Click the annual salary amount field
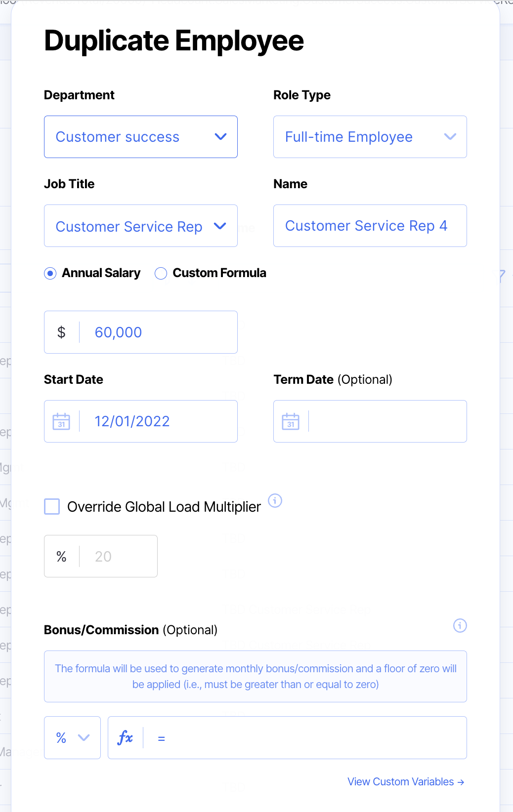The image size is (513, 812). pyautogui.click(x=158, y=332)
